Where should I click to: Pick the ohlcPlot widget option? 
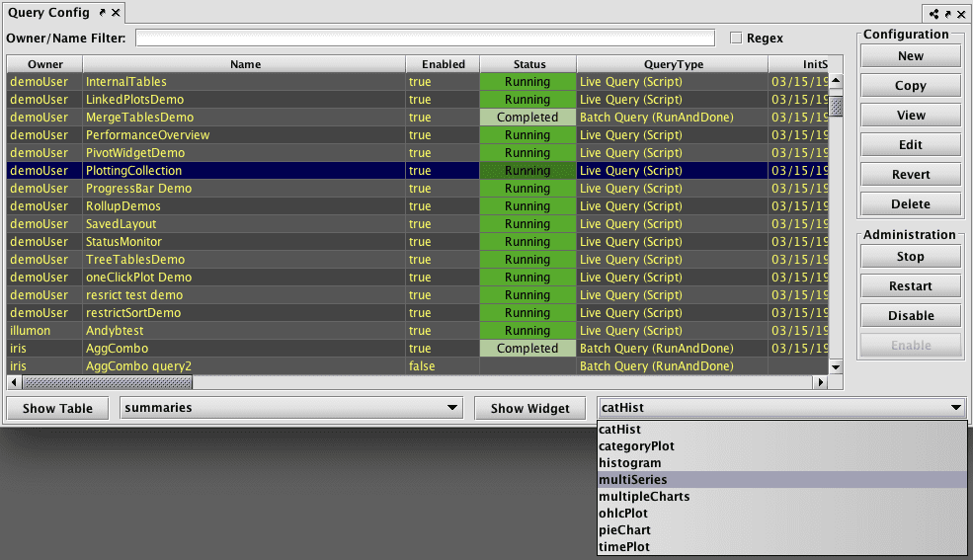click(623, 514)
